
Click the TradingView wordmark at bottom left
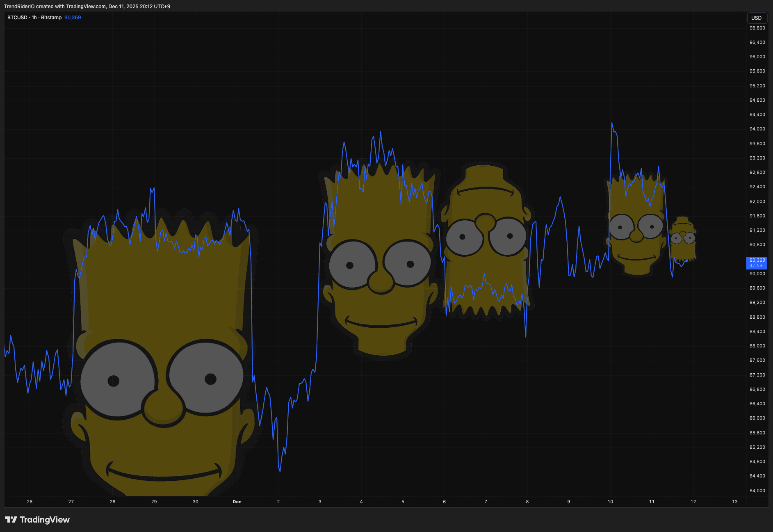tap(45, 520)
